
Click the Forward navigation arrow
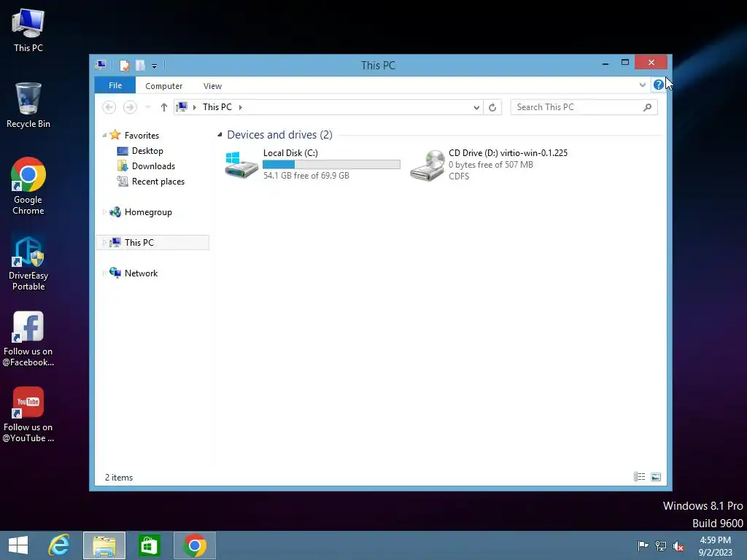[x=130, y=107]
